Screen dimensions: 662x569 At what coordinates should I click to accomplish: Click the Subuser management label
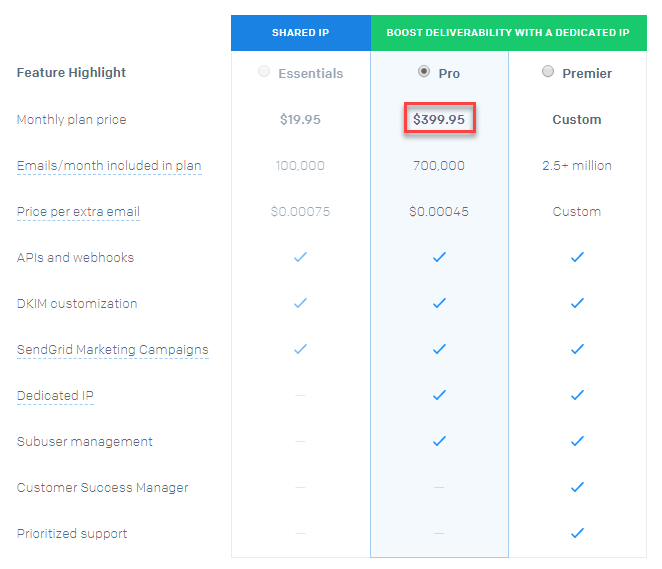tap(84, 442)
